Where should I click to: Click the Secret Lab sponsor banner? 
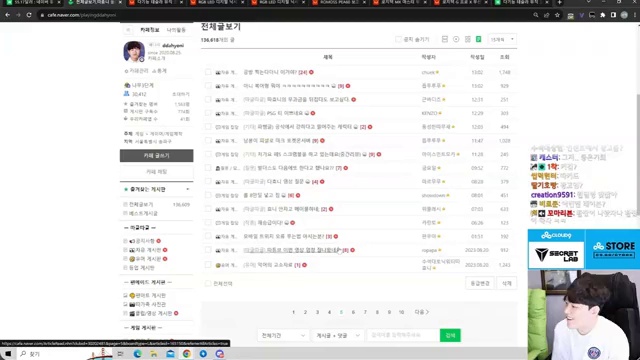point(556,255)
